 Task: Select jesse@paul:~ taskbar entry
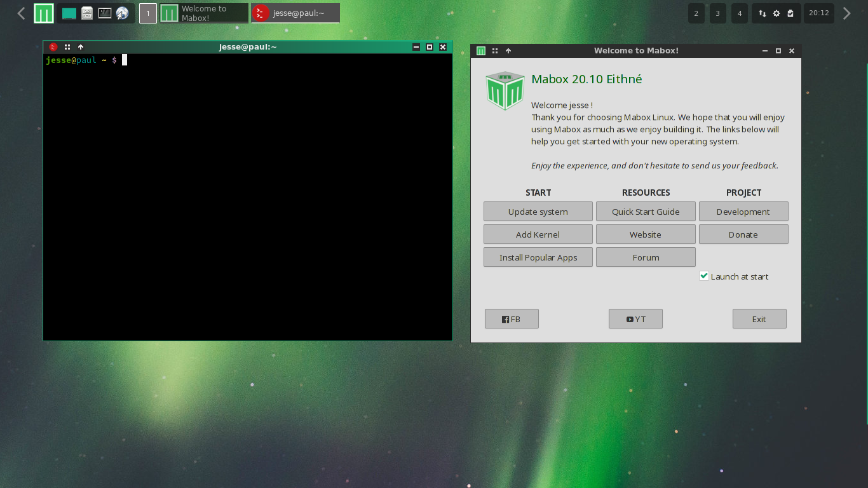[x=295, y=13]
